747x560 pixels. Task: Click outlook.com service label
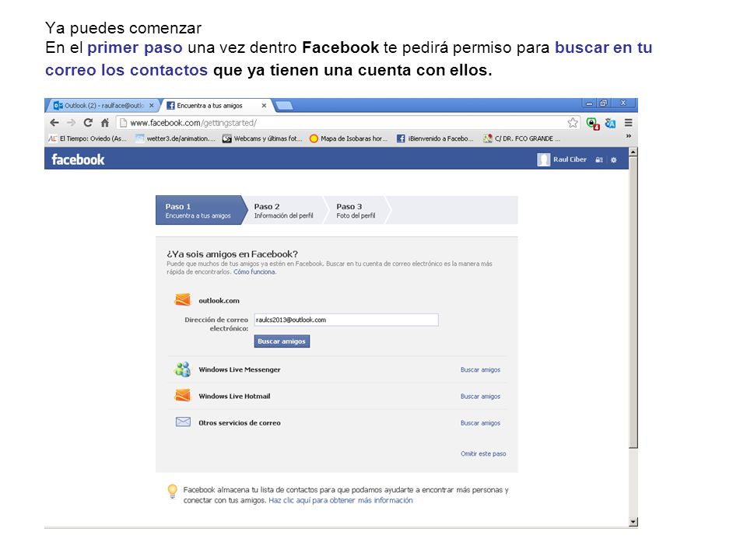[x=219, y=300]
